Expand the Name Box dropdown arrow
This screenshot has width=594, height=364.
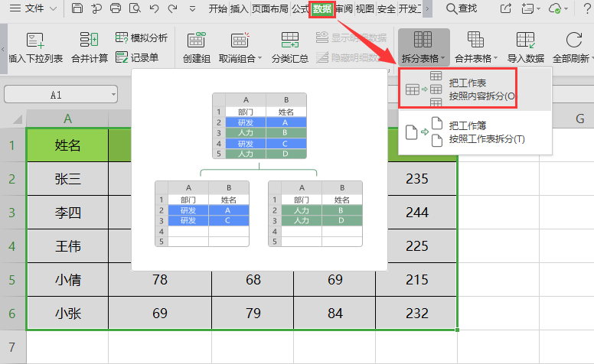coord(113,95)
